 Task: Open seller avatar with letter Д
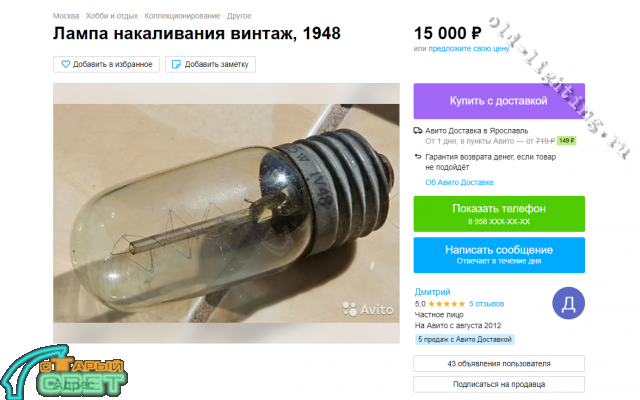click(x=568, y=303)
